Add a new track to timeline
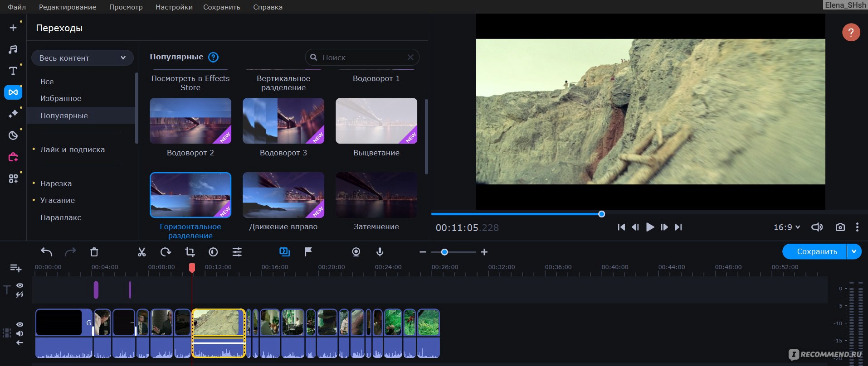This screenshot has width=868, height=366. click(16, 268)
